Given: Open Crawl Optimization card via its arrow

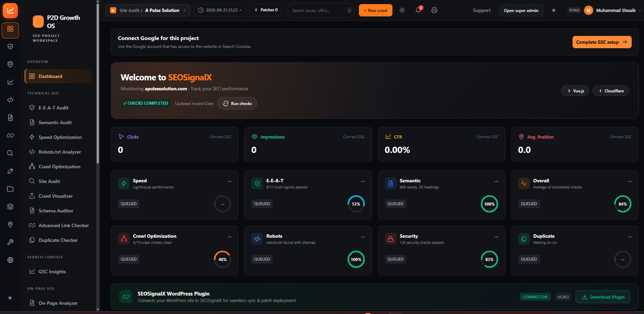Looking at the screenshot, I should point(229,237).
